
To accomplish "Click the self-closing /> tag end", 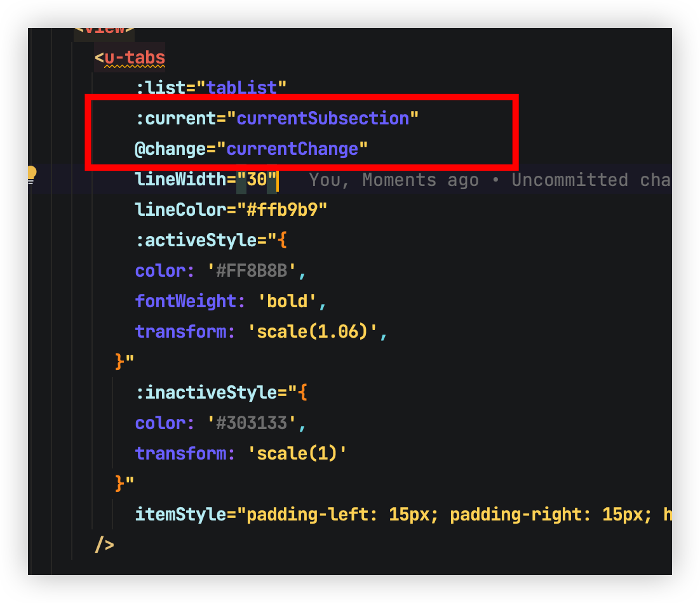I will click(x=104, y=545).
